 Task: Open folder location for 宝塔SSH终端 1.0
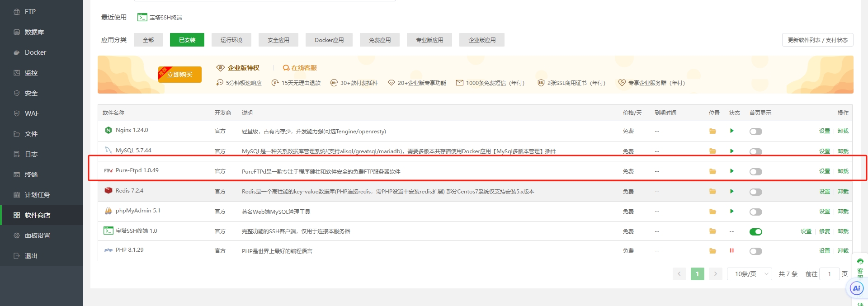(712, 231)
